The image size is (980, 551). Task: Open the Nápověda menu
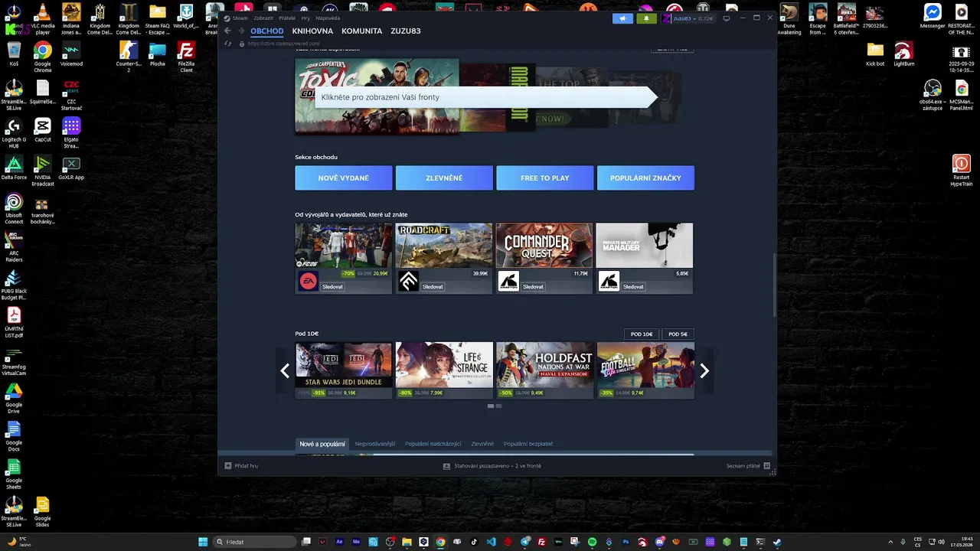point(328,18)
